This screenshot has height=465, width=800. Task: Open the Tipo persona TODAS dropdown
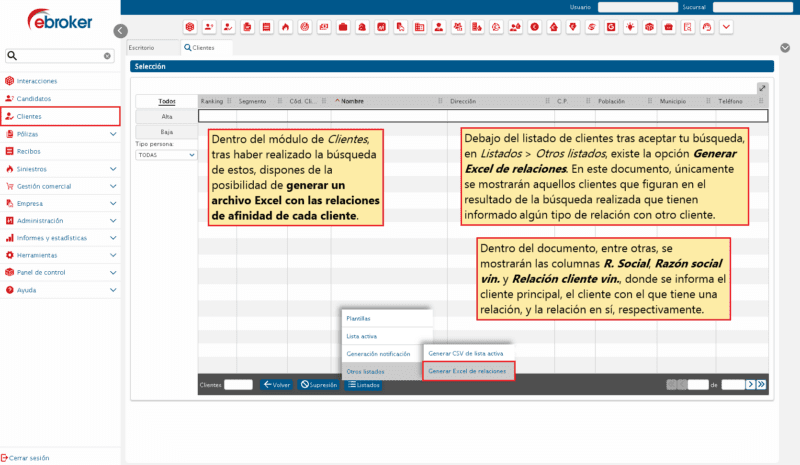[166, 155]
